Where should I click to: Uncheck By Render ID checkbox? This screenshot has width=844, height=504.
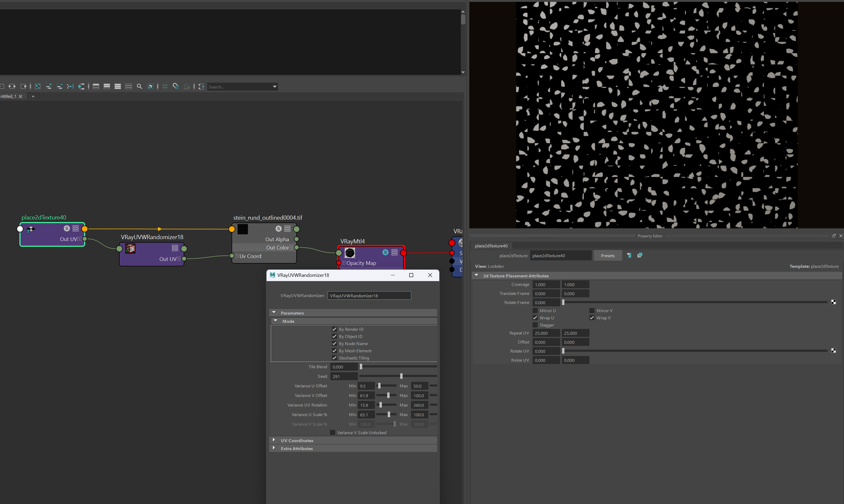pyautogui.click(x=335, y=329)
